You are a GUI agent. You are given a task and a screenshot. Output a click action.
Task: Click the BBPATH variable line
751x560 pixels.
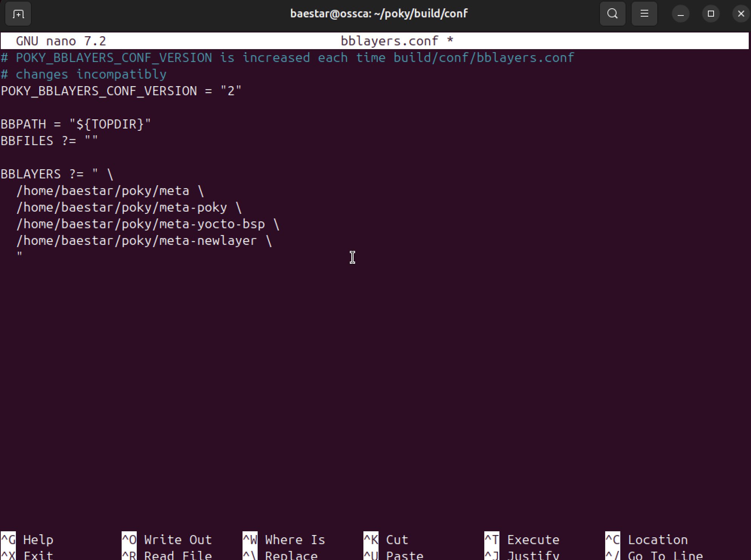click(x=76, y=124)
